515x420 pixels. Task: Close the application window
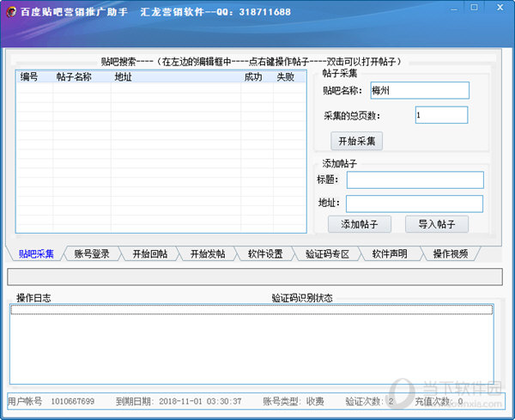point(498,9)
